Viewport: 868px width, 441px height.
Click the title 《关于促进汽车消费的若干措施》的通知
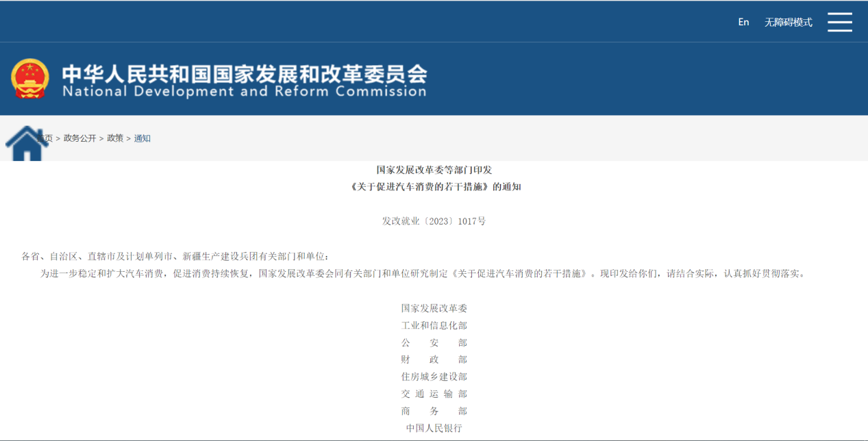pyautogui.click(x=434, y=186)
